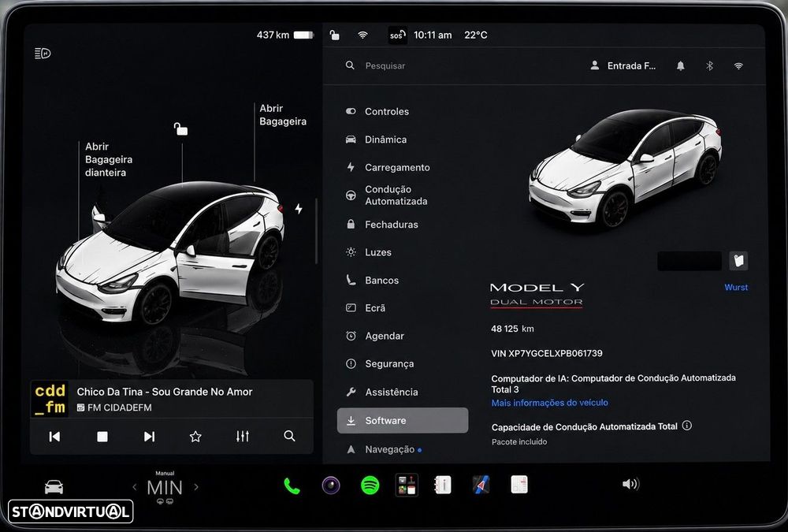Tap the vehicle color edit icon
The image size is (788, 532).
tap(738, 261)
